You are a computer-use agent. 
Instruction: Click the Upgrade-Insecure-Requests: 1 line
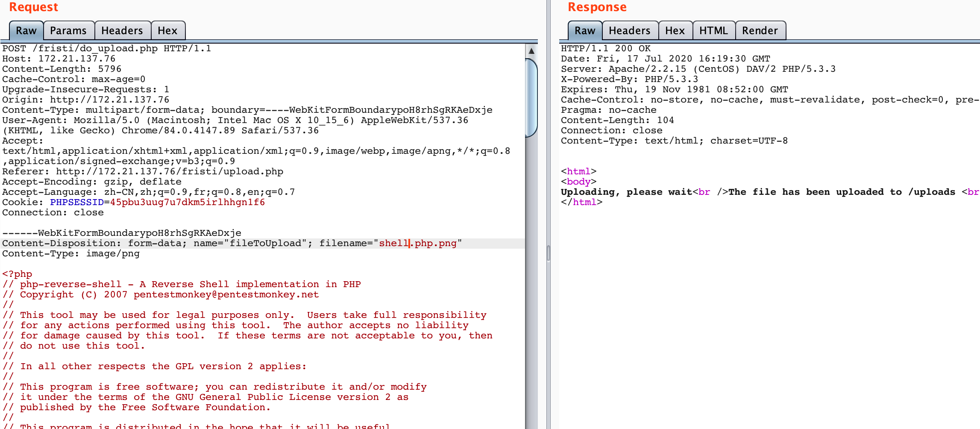click(x=86, y=89)
